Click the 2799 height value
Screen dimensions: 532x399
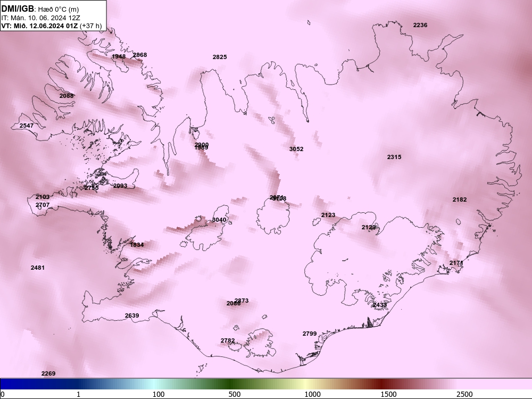[x=310, y=334]
